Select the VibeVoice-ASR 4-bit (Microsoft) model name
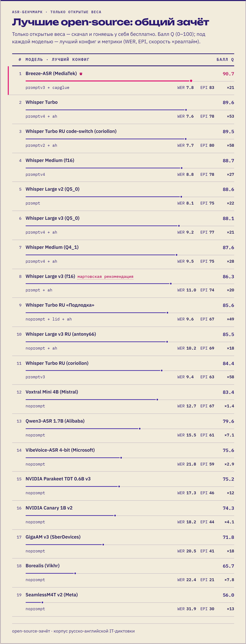 60,450
